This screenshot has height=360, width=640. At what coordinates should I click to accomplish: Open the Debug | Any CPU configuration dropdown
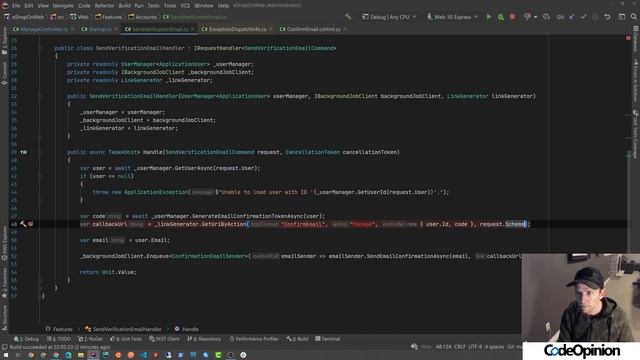389,17
